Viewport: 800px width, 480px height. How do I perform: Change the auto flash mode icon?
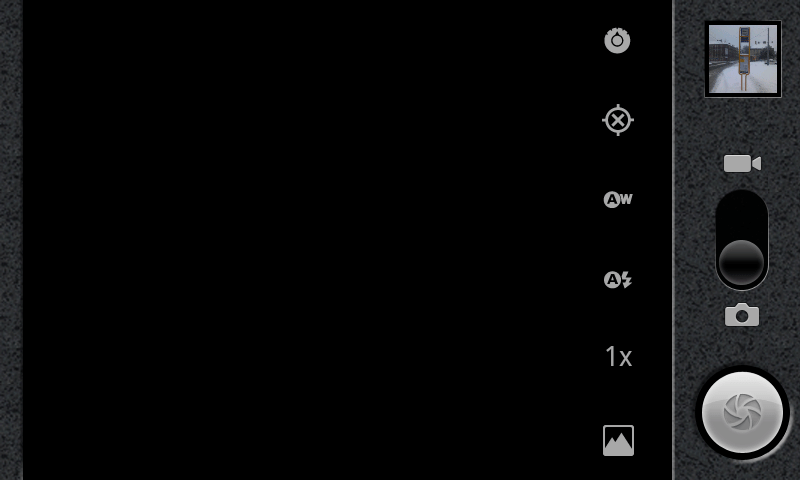coord(618,280)
